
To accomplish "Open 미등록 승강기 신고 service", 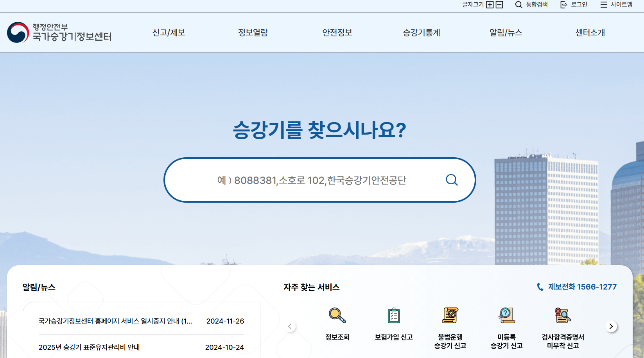I will coord(506,316).
